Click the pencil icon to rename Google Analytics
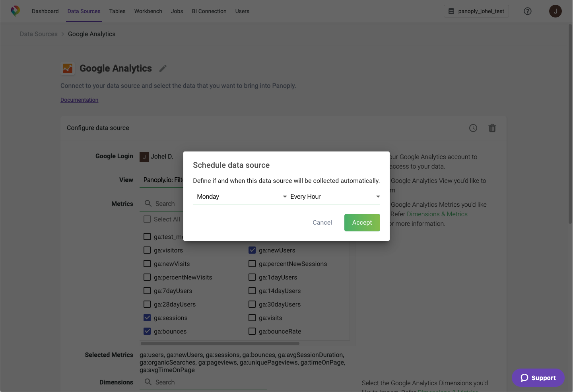This screenshot has height=392, width=573. pyautogui.click(x=163, y=68)
